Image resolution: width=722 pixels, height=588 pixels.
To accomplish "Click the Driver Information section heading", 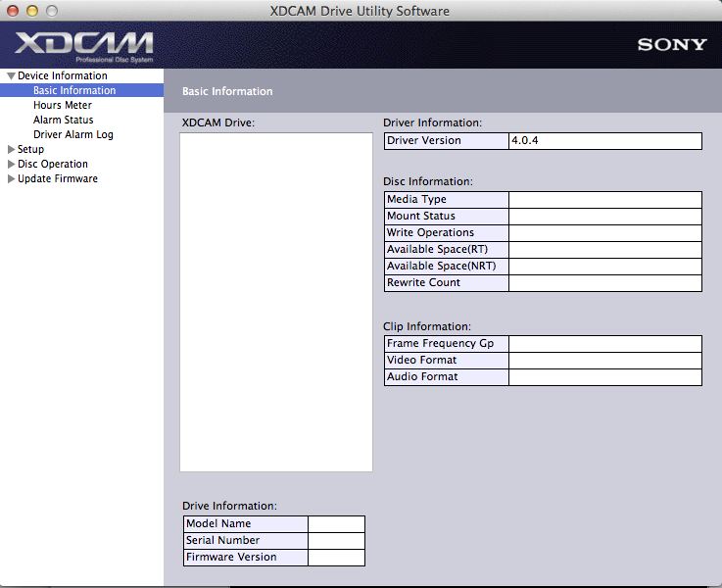I will [x=432, y=122].
